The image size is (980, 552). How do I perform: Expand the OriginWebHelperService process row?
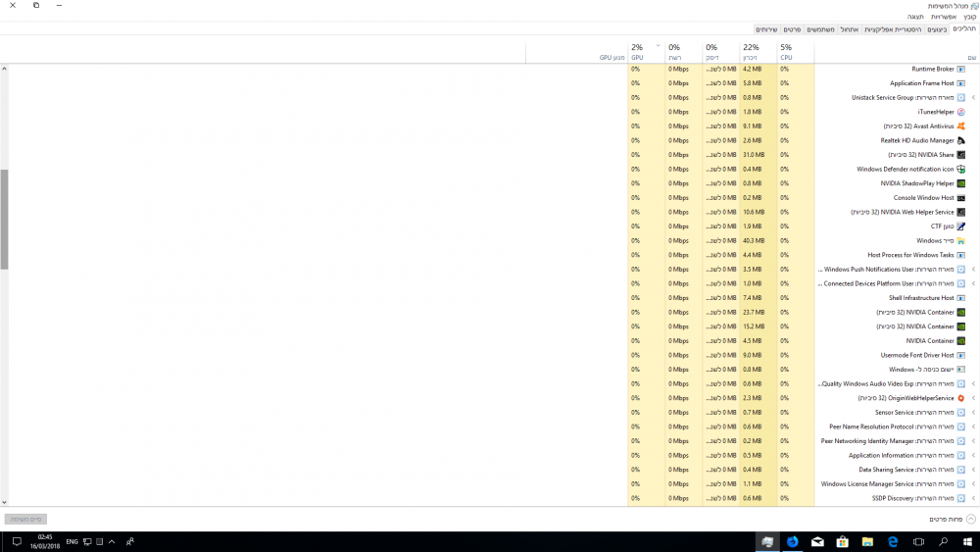coord(973,398)
